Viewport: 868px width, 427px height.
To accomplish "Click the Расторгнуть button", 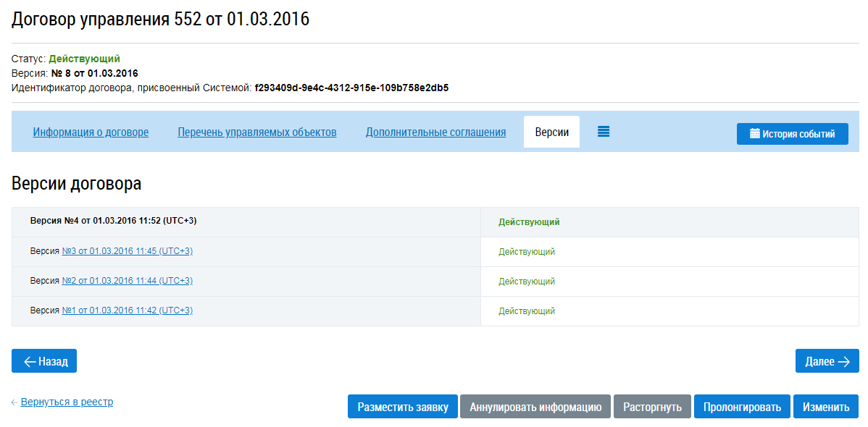I will coord(652,407).
